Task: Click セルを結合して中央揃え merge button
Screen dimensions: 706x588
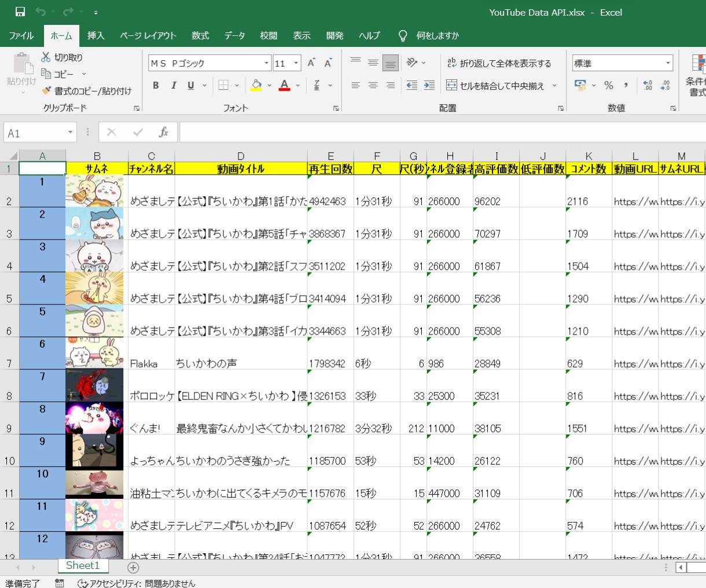Action: (x=495, y=86)
